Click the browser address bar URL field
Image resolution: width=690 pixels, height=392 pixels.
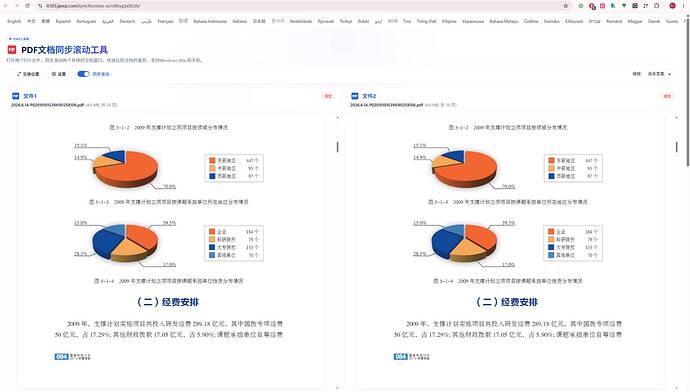(x=299, y=6)
